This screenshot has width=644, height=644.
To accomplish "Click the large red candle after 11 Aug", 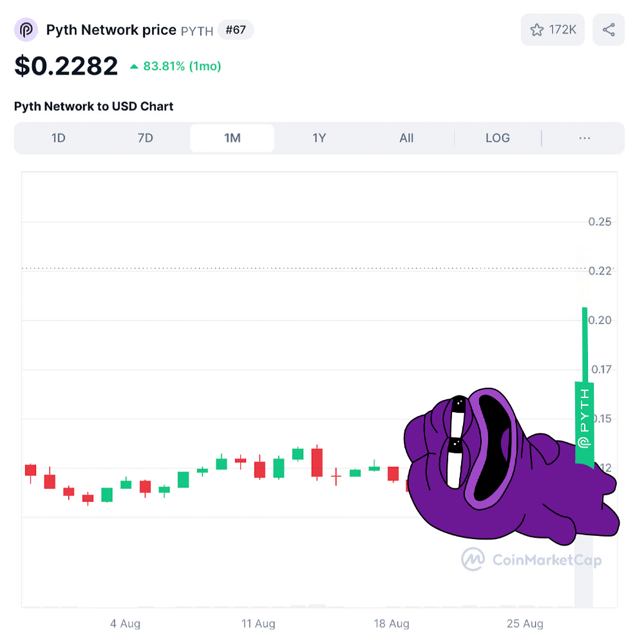I will [x=317, y=462].
